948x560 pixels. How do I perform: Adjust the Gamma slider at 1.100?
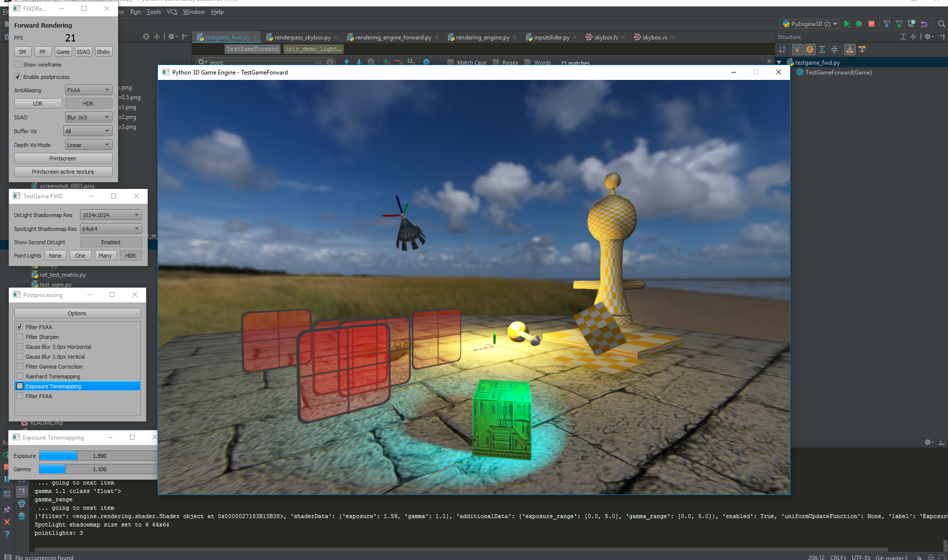[x=99, y=469]
